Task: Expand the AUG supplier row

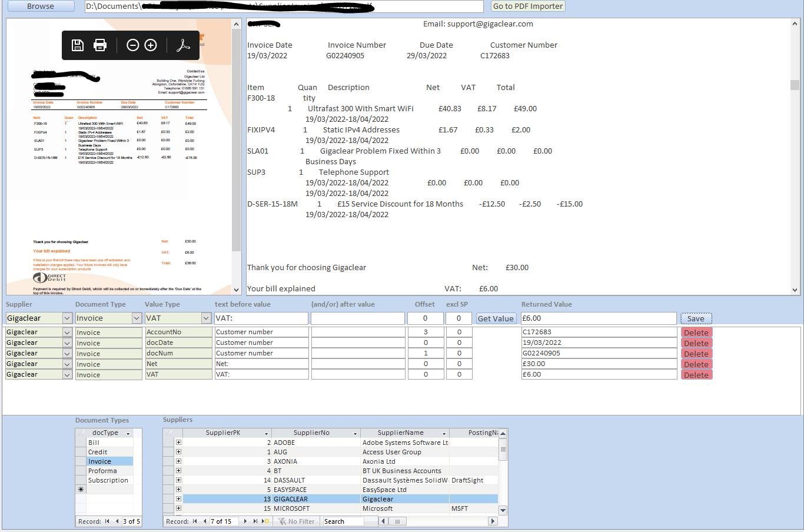Action: 178,452
